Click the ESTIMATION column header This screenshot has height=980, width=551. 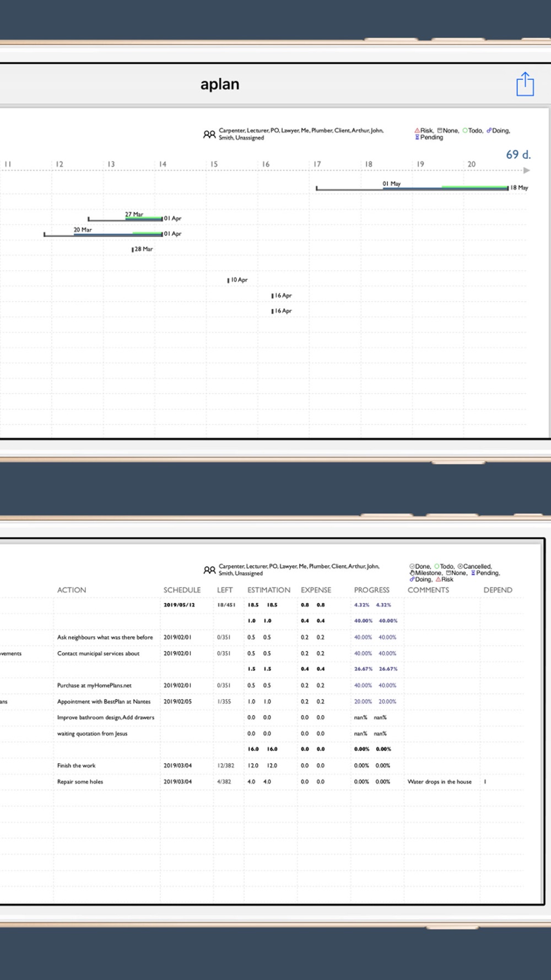(x=268, y=590)
